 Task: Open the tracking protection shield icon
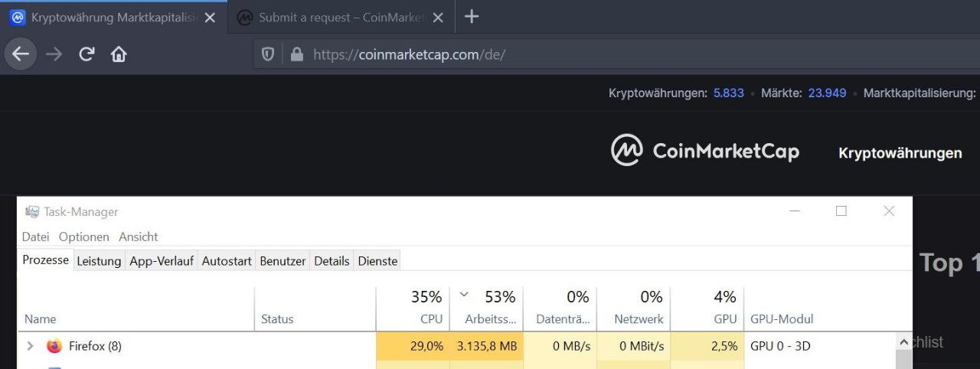(x=268, y=54)
